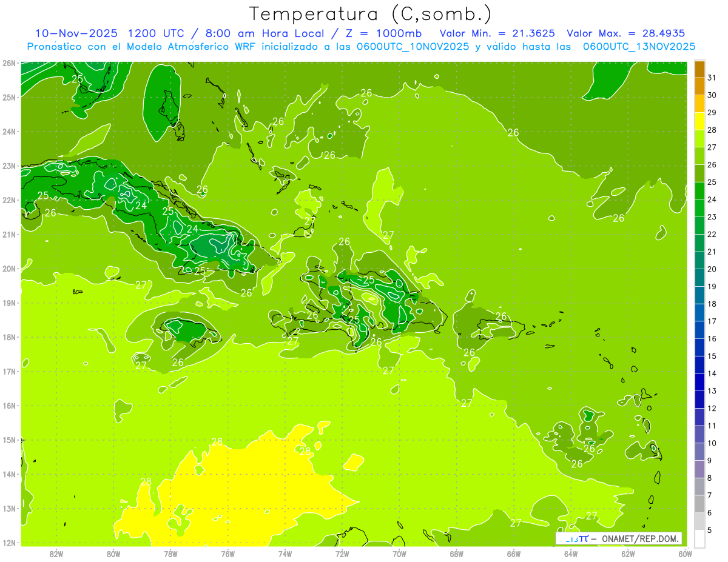
Task: Click the white bottom swatch of the color scale
Action: (x=699, y=538)
